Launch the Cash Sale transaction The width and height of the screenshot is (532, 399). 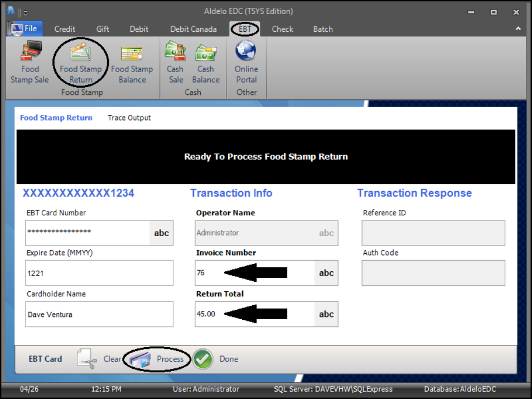(x=176, y=63)
